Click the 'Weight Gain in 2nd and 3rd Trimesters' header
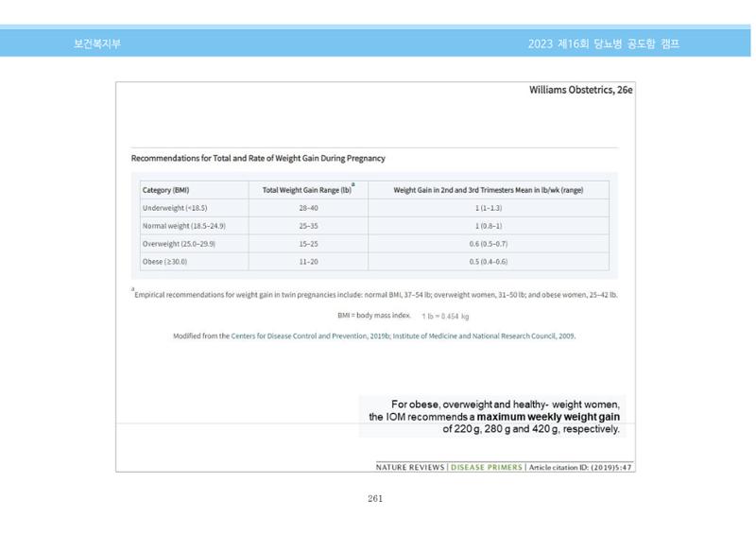 click(489, 190)
